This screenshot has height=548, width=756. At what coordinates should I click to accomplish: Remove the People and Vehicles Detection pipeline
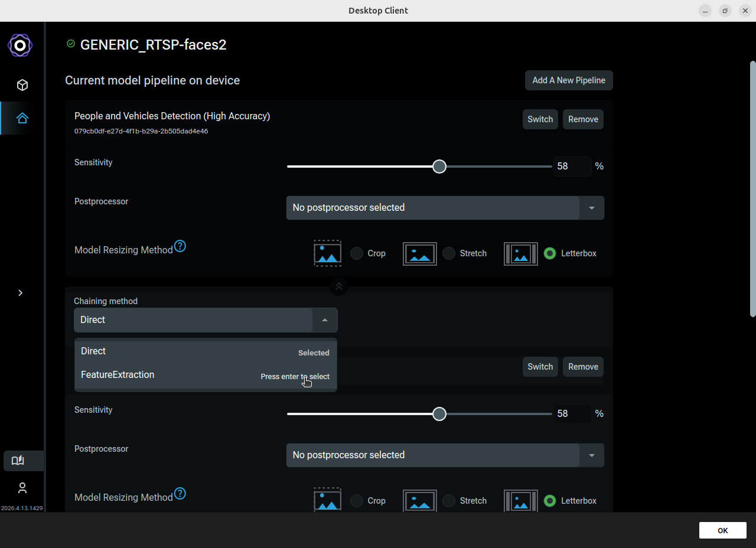[584, 119]
